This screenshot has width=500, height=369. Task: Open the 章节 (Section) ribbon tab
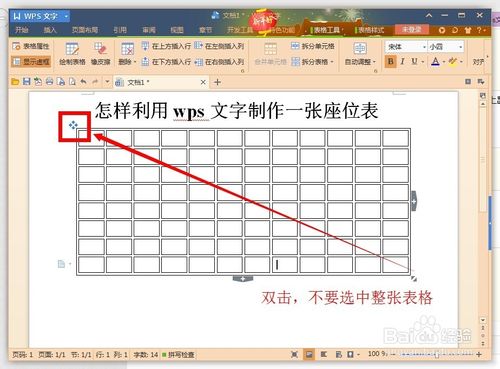point(205,30)
